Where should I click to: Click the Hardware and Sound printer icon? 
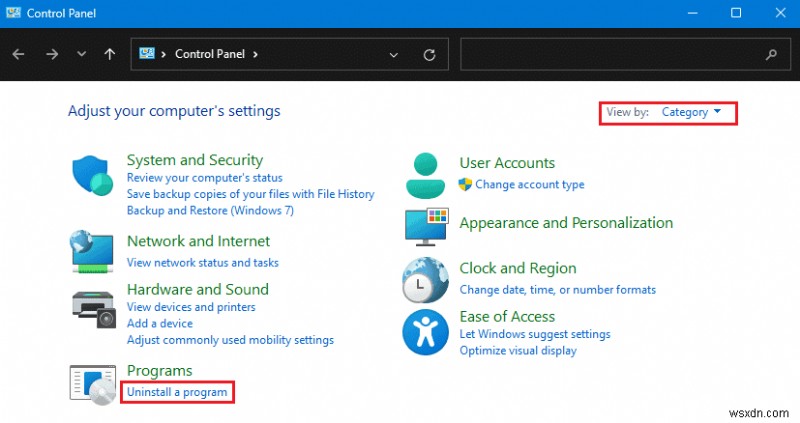coord(94,310)
